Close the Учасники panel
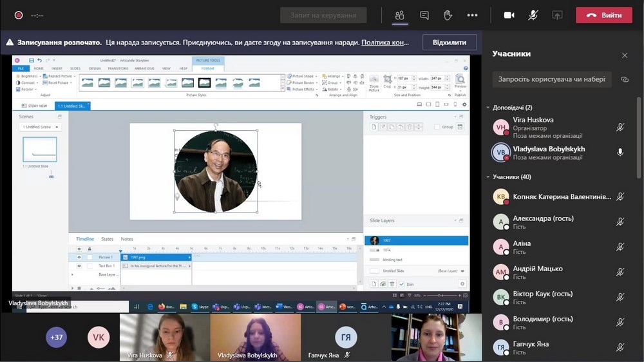Screen dimensions: 644x362 coord(624,55)
